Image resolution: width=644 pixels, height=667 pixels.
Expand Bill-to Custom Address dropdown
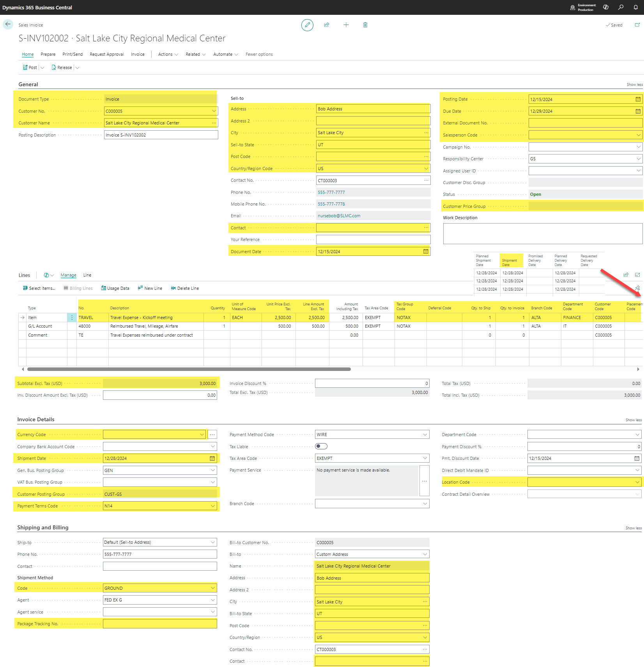click(425, 554)
